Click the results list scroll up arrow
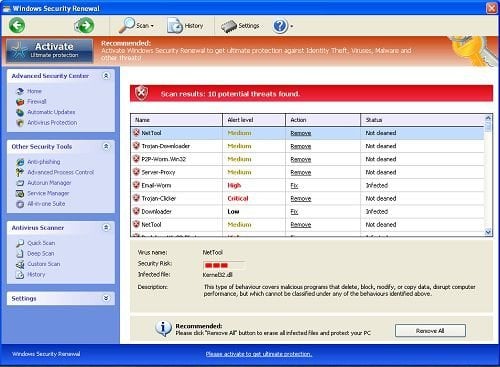Screen dimensions: 500x367 click(488, 117)
